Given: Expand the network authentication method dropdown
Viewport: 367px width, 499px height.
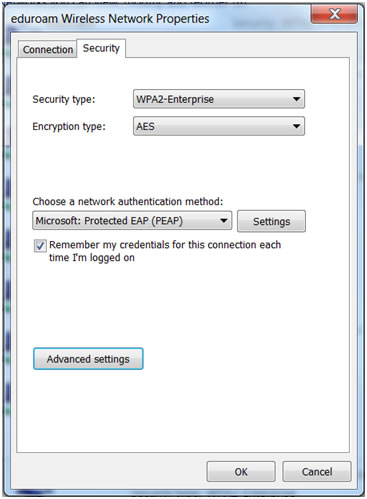Looking at the screenshot, I should pos(132,220).
